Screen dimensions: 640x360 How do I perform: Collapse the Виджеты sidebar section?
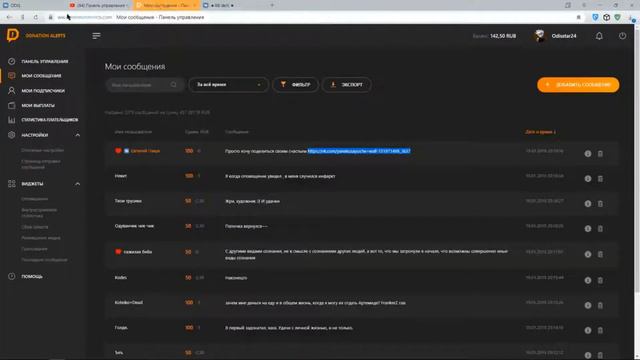[78, 184]
